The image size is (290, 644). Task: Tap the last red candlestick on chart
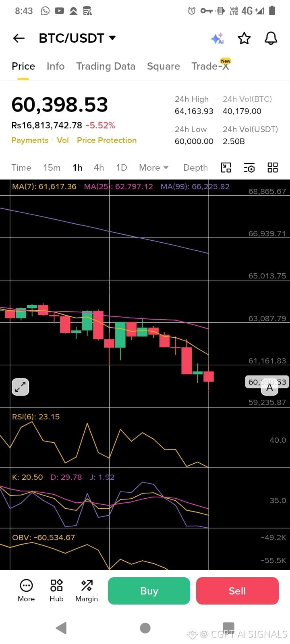coord(209,377)
